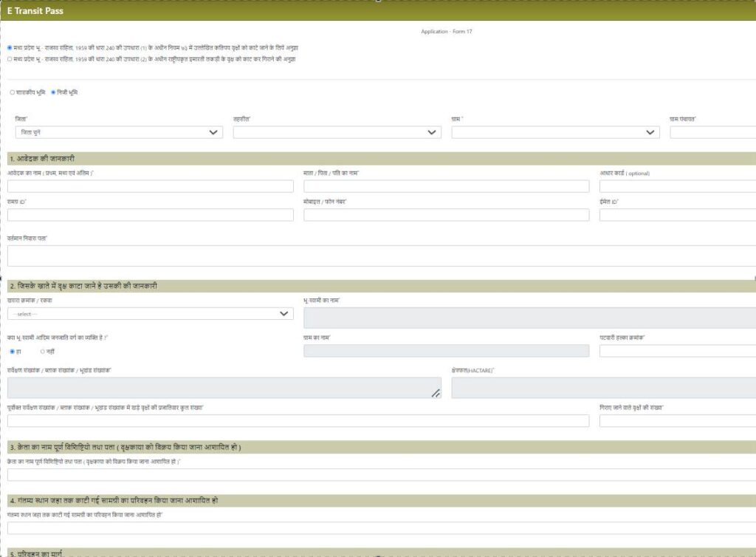Select हां for tribal land owner question
The width and height of the screenshot is (756, 557).
pos(12,352)
